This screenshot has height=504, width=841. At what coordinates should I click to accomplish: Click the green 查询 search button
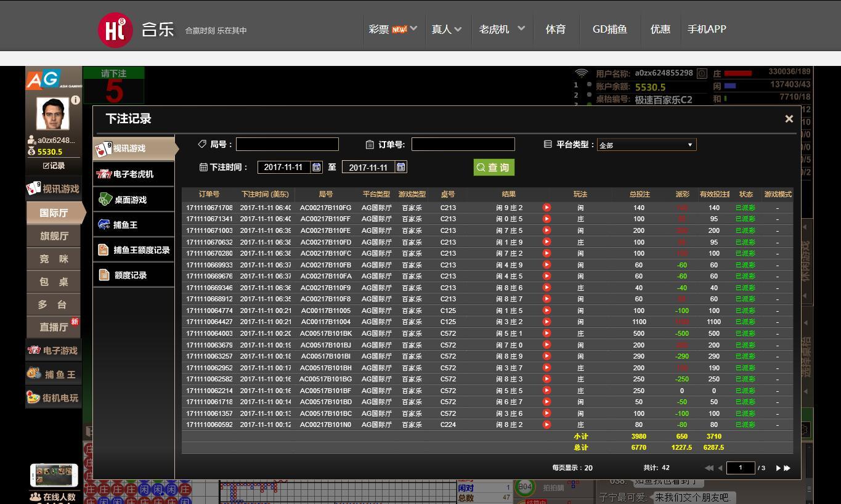pos(494,168)
